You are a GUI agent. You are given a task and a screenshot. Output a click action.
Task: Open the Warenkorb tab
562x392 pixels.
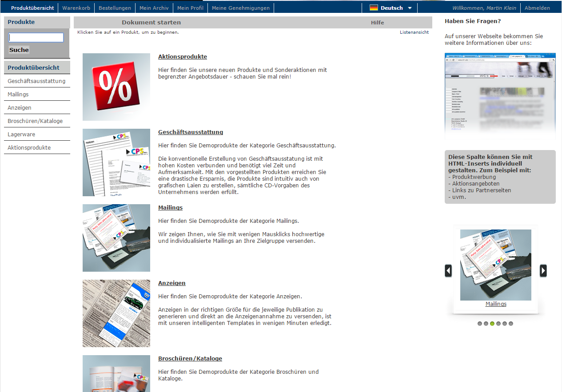tap(76, 8)
